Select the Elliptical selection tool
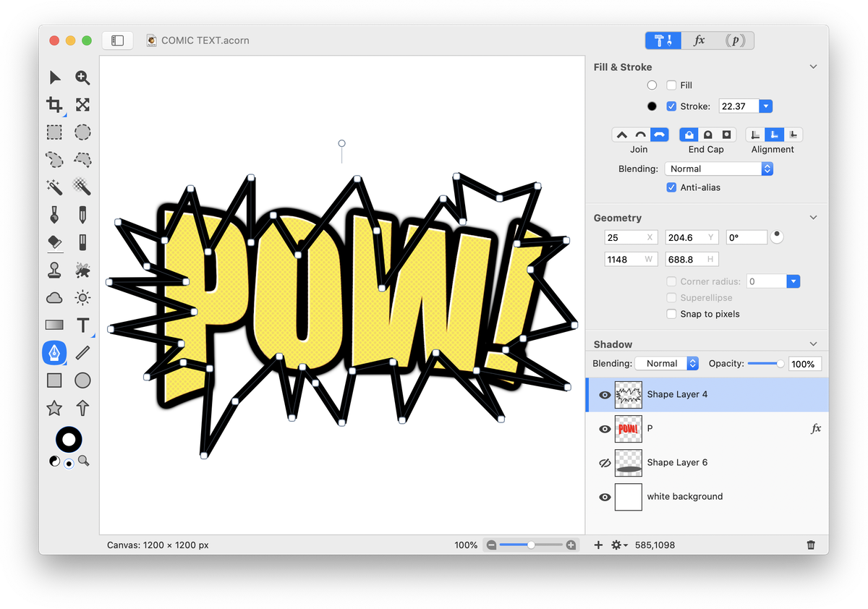 (x=83, y=132)
